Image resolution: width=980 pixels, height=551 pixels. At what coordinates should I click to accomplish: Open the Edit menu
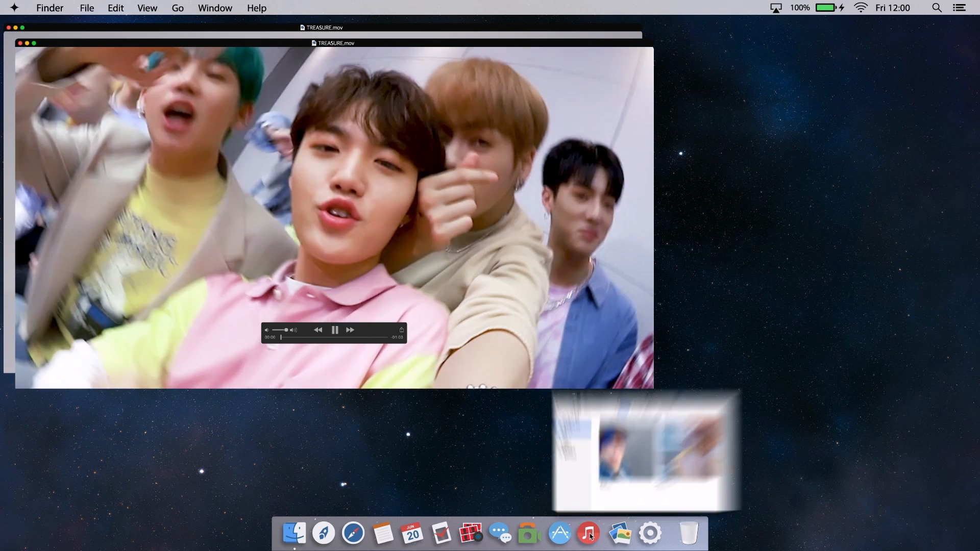coord(116,8)
